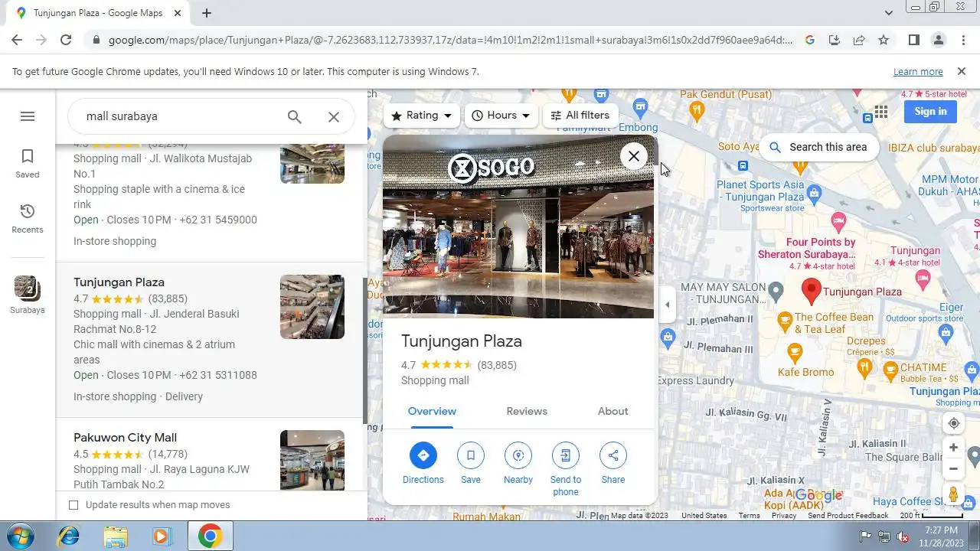This screenshot has height=551, width=980.
Task: Click the Nearby icon button
Action: pos(518,455)
